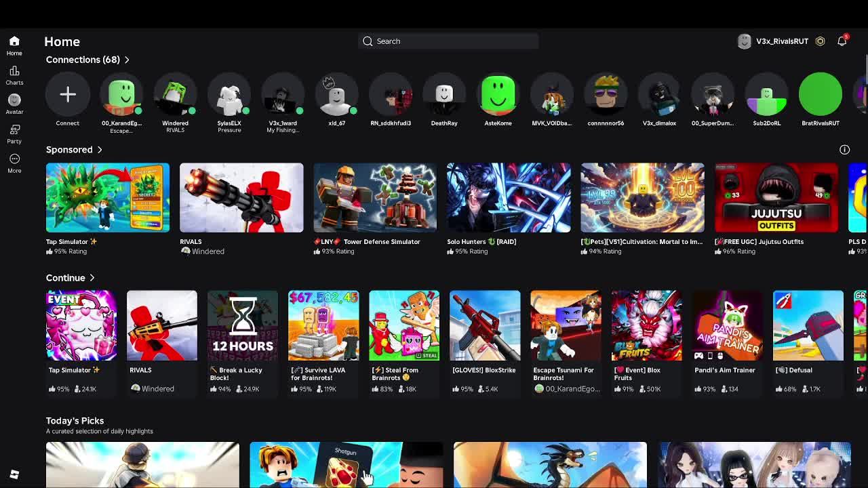Open xld_67 connection avatar
Image resolution: width=868 pixels, height=488 pixels.
coord(337,94)
